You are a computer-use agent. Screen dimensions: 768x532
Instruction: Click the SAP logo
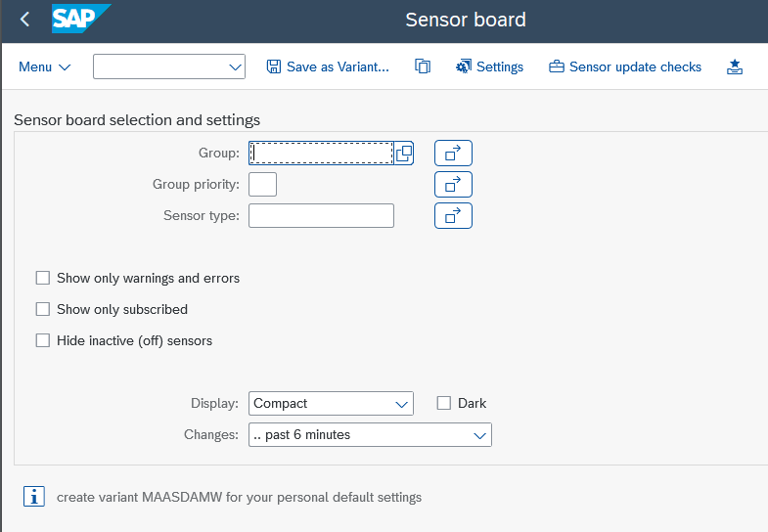click(80, 19)
